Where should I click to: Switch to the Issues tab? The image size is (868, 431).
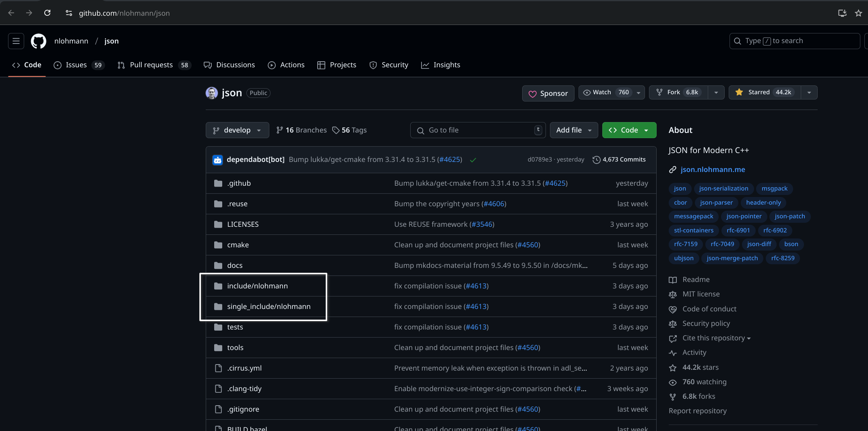point(79,65)
